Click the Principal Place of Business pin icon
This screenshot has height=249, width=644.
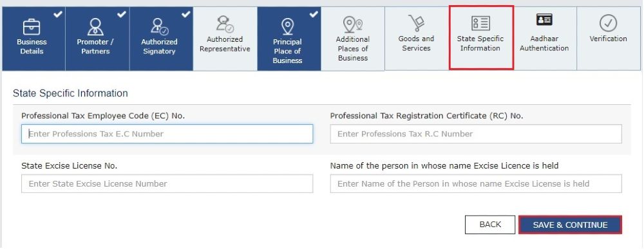pos(287,27)
